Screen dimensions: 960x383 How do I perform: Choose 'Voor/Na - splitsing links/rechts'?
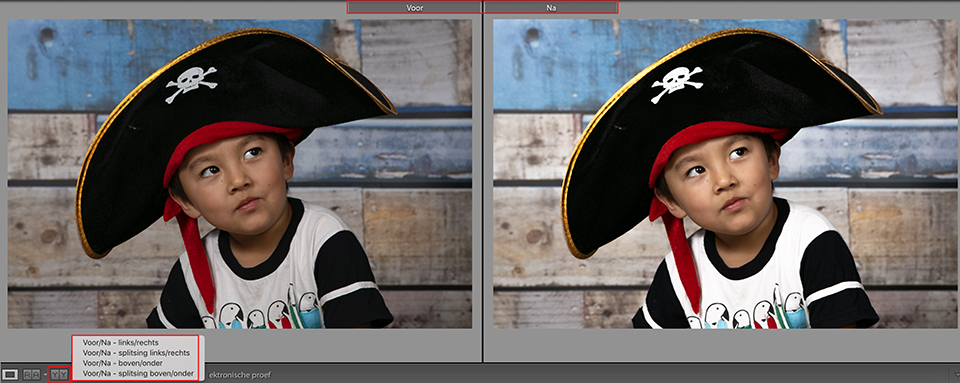[136, 353]
